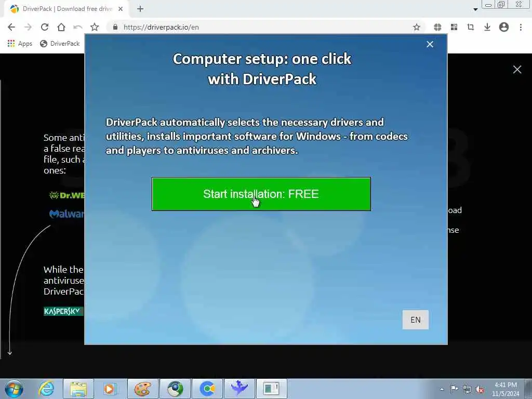Select the DriverPack browser tab
This screenshot has height=399, width=532.
coord(66,9)
